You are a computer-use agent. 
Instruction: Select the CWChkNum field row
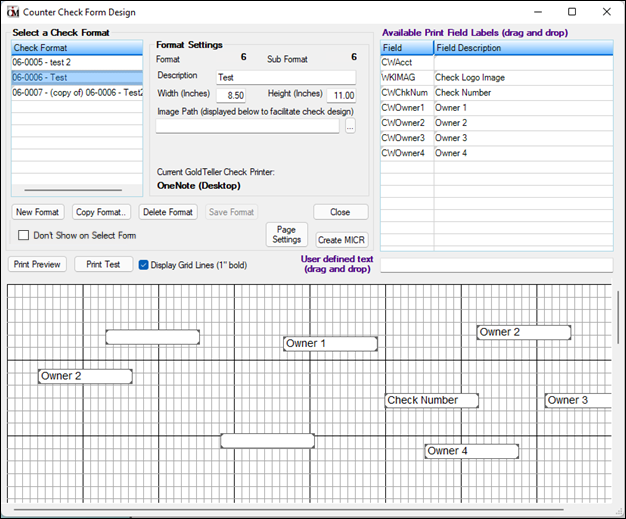(x=497, y=93)
